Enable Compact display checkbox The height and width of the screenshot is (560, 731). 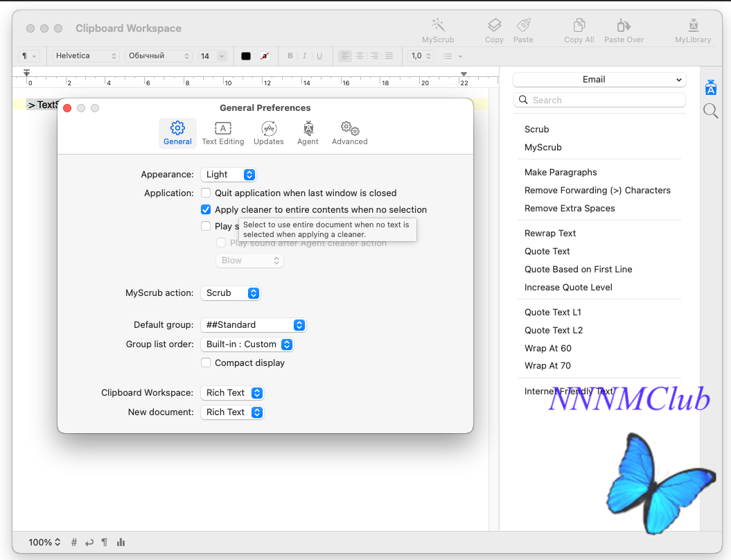(x=206, y=362)
